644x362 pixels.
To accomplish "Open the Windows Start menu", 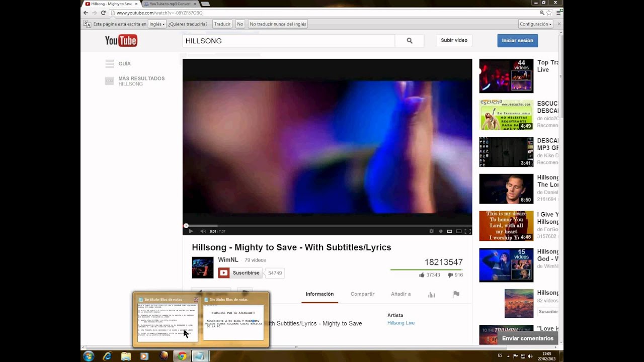I will 89,356.
